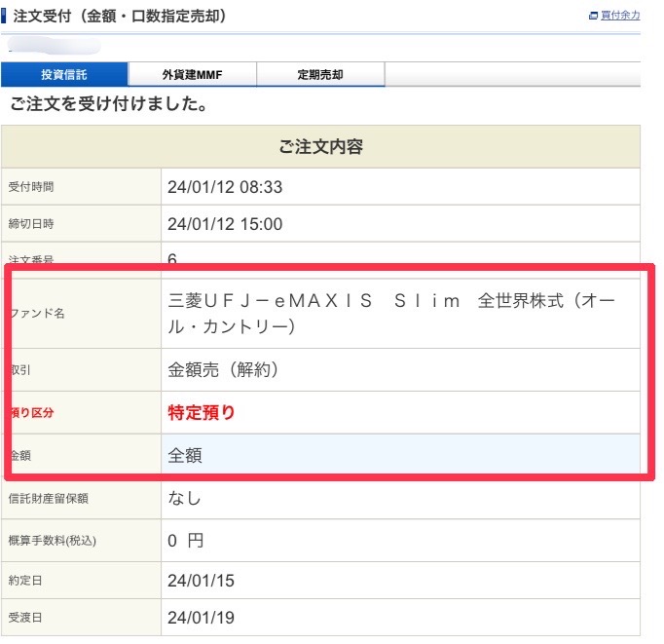This screenshot has width=664, height=644.
Task: Select the 24/01/12 08:33 reception time value
Action: [x=225, y=187]
